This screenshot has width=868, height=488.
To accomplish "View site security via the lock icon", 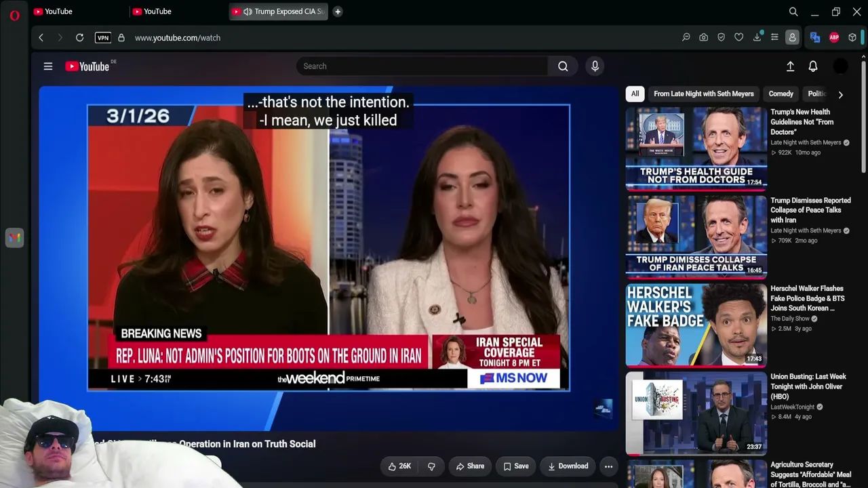I will 121,38.
